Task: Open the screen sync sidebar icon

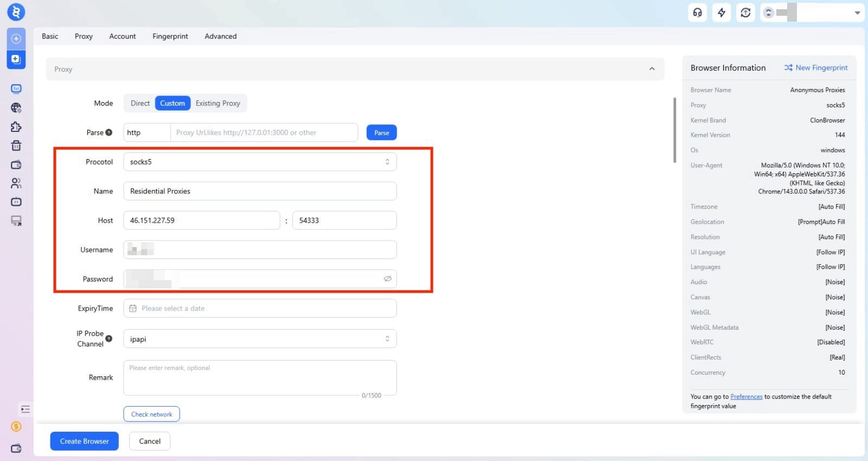Action: point(16,220)
